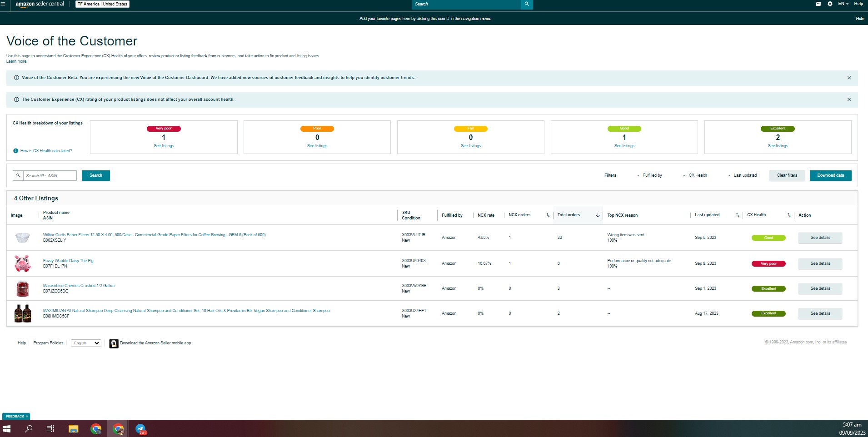The height and width of the screenshot is (437, 868).
Task: Click the Learn more link
Action: coord(16,61)
